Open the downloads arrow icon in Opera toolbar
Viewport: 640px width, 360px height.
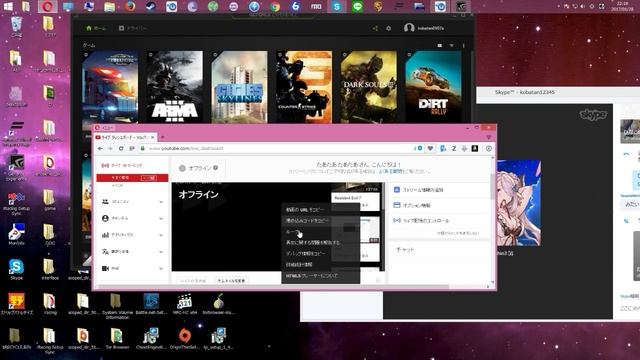(x=464, y=149)
